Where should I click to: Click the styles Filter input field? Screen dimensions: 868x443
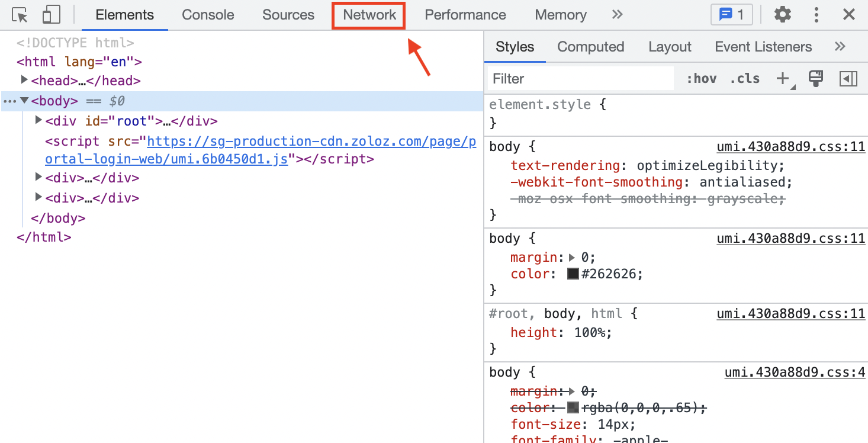coord(580,79)
